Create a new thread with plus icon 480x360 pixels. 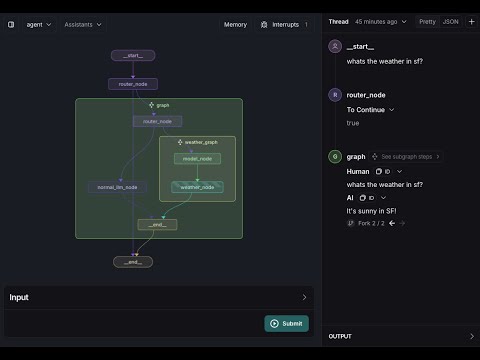tap(472, 22)
